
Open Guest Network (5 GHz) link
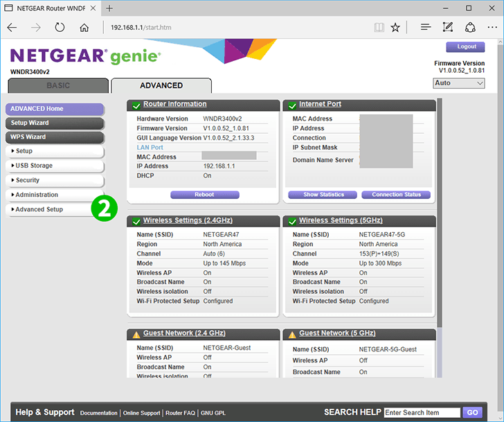click(x=337, y=333)
